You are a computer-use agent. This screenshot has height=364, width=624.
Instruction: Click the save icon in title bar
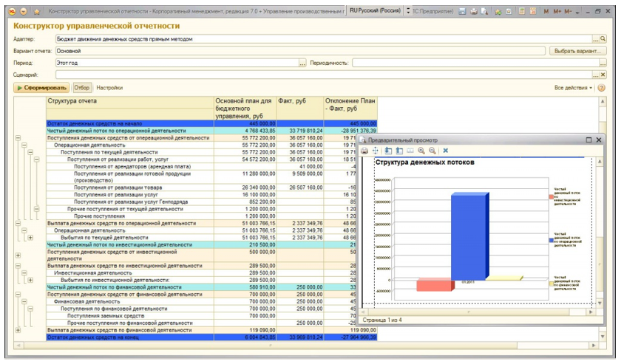pos(462,12)
